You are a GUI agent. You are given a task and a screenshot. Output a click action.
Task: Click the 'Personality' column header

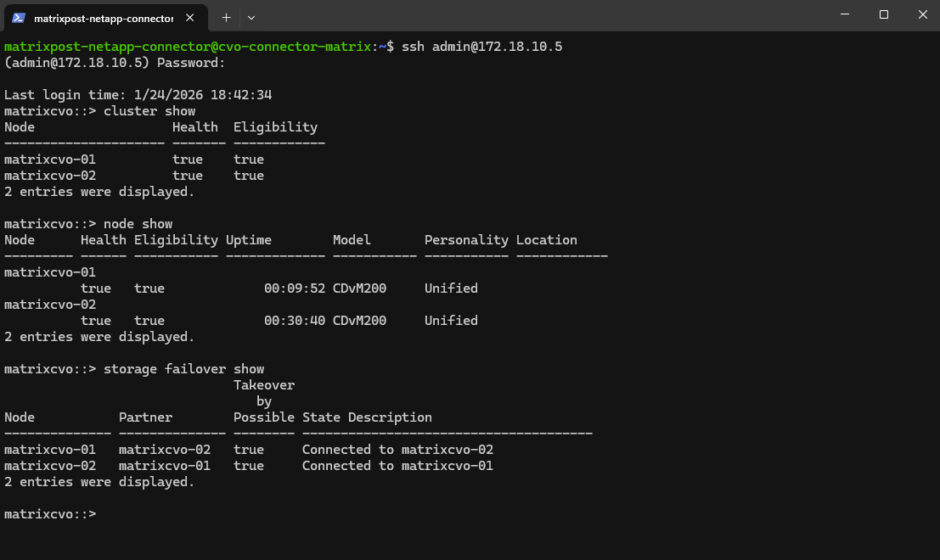[x=466, y=240]
